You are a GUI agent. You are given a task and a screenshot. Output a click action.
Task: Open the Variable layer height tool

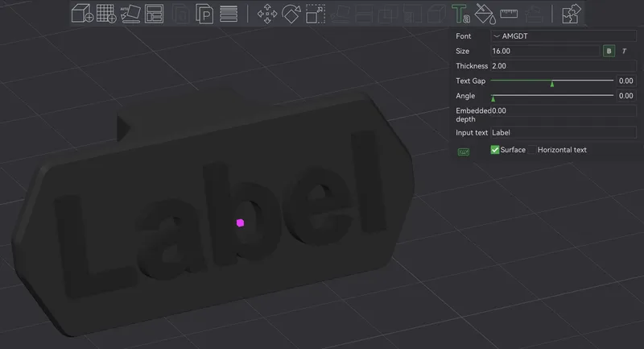(x=229, y=14)
